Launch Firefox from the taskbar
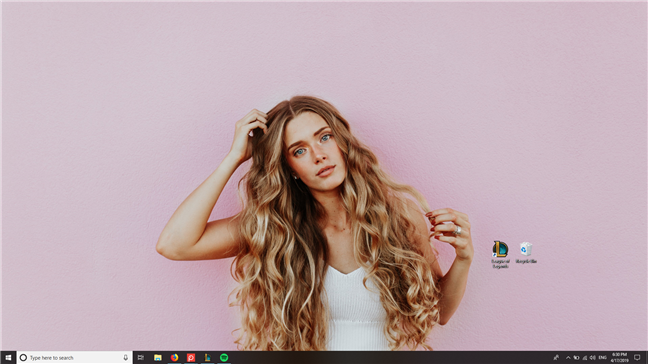The height and width of the screenshot is (364, 648). coord(174,357)
